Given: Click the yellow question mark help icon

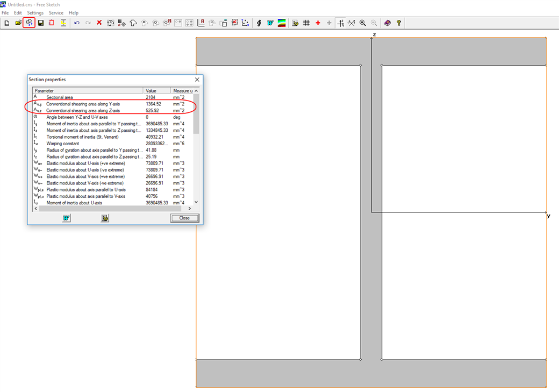Looking at the screenshot, I should (x=399, y=23).
